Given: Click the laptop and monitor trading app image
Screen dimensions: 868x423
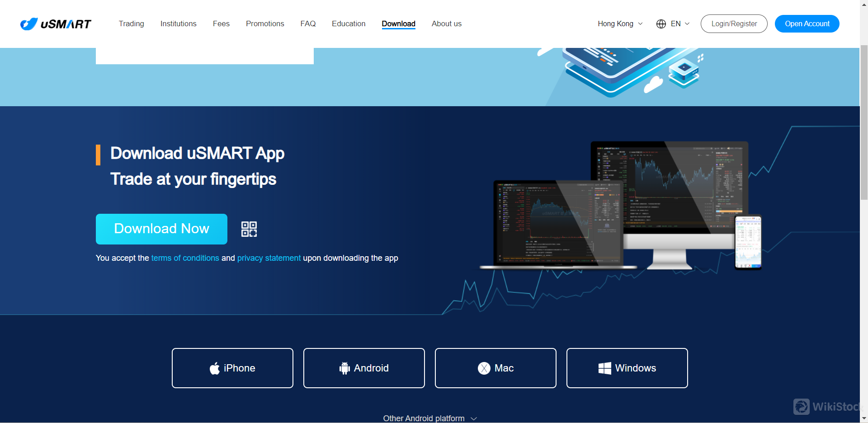Looking at the screenshot, I should click(x=622, y=206).
